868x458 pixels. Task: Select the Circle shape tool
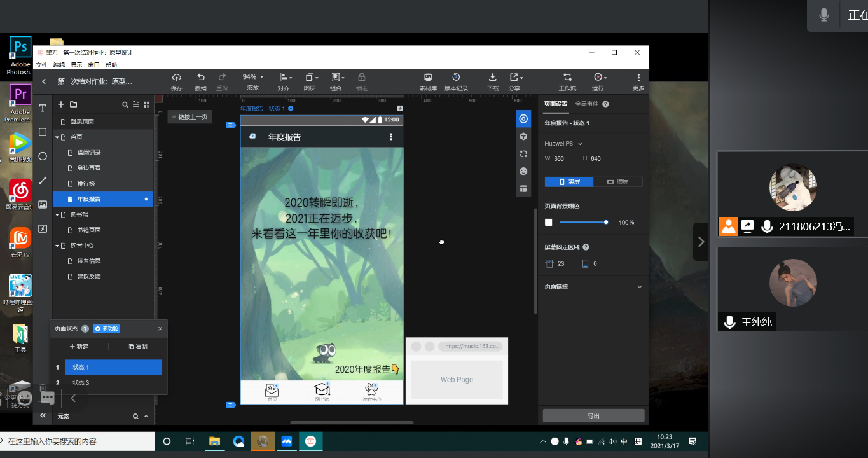tap(43, 156)
